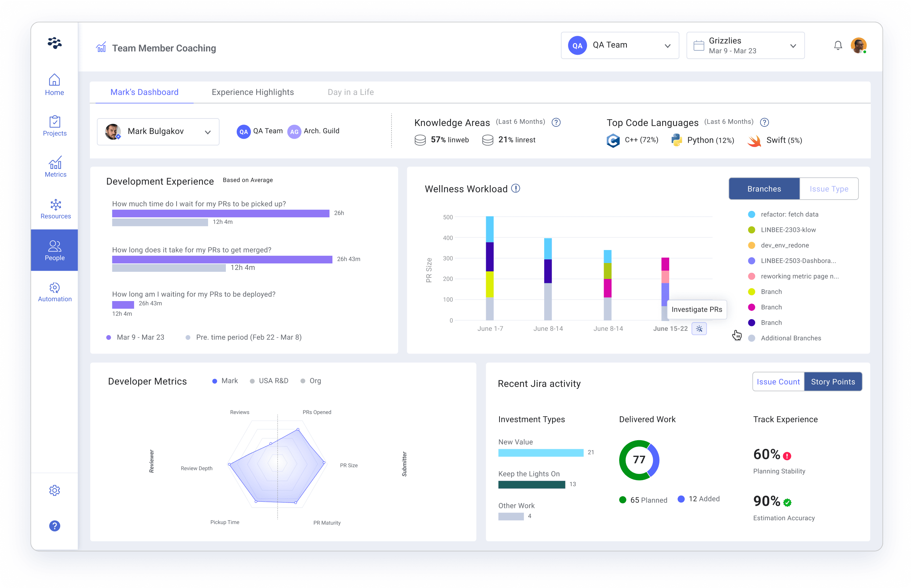Open the help question mark at sidebar bottom
Image resolution: width=911 pixels, height=588 pixels.
55,526
